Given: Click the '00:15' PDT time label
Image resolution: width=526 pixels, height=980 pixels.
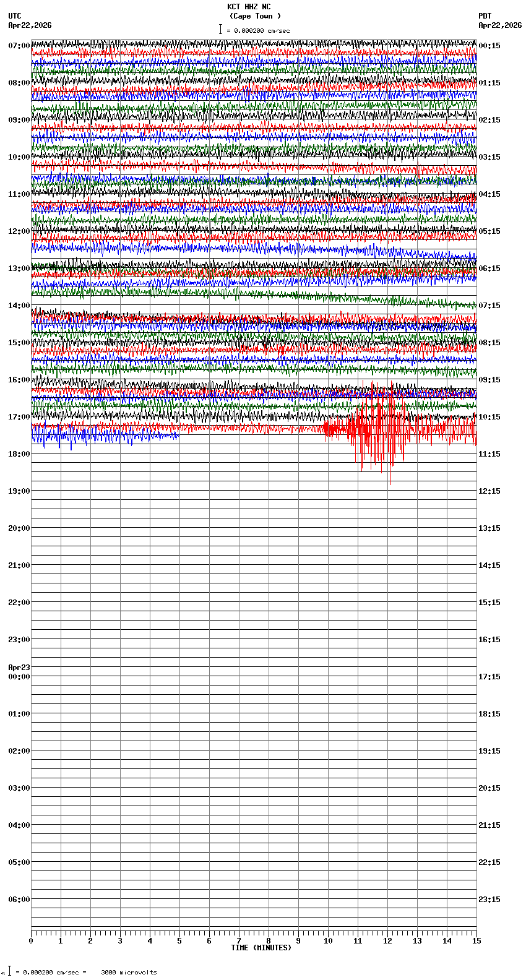Looking at the screenshot, I should [x=489, y=46].
